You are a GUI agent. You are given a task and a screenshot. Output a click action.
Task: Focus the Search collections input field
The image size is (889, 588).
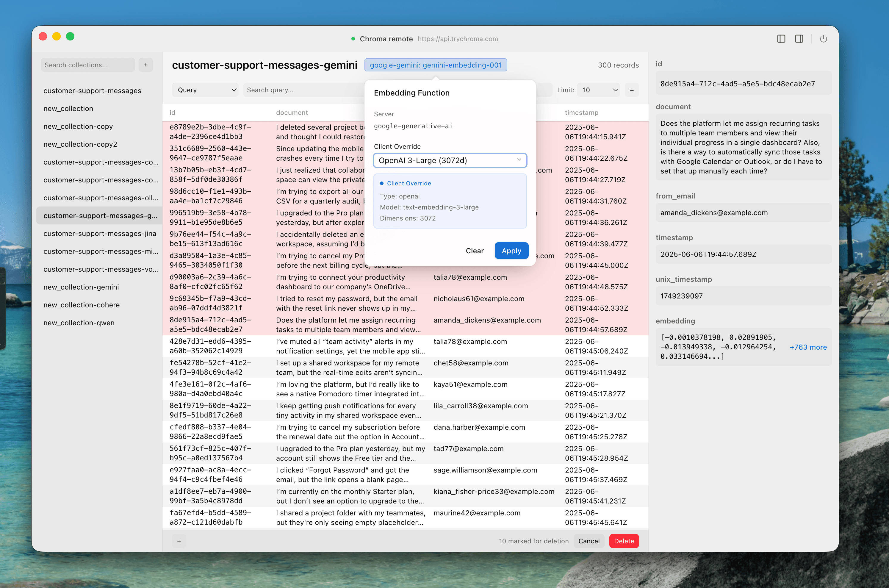(88, 65)
